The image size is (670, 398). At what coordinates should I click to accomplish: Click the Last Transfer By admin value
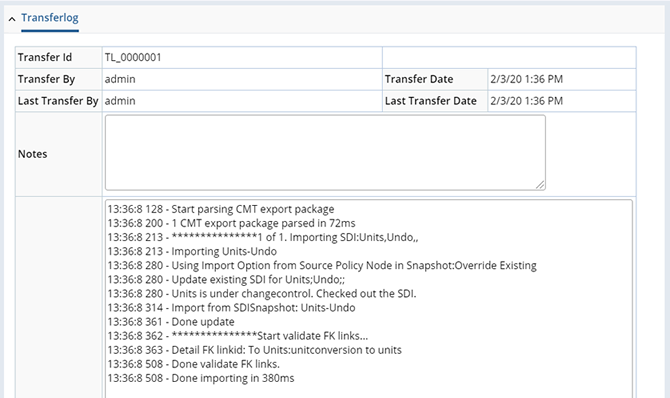pyautogui.click(x=120, y=101)
